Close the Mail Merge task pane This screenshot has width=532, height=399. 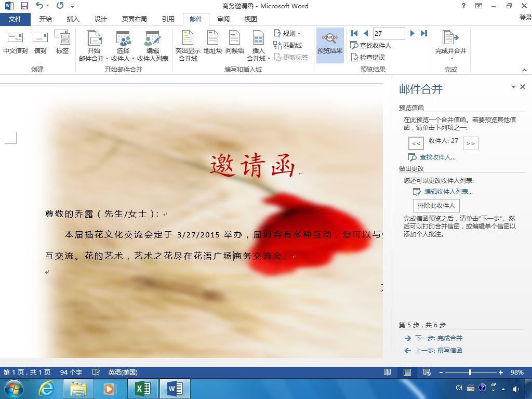(523, 87)
